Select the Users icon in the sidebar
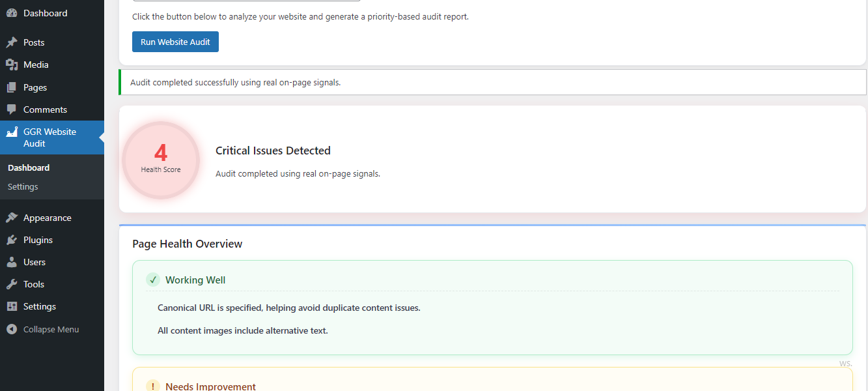Screen dimensions: 868x391 pyautogui.click(x=12, y=261)
